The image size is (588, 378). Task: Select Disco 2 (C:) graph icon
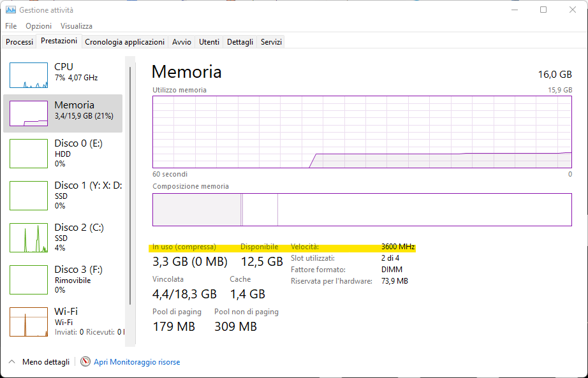[29, 238]
